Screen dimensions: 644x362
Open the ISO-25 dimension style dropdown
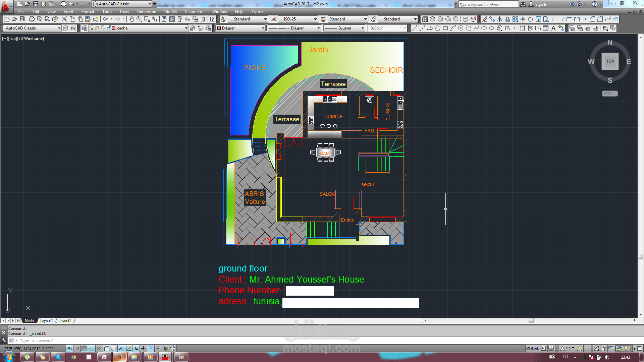(x=315, y=19)
